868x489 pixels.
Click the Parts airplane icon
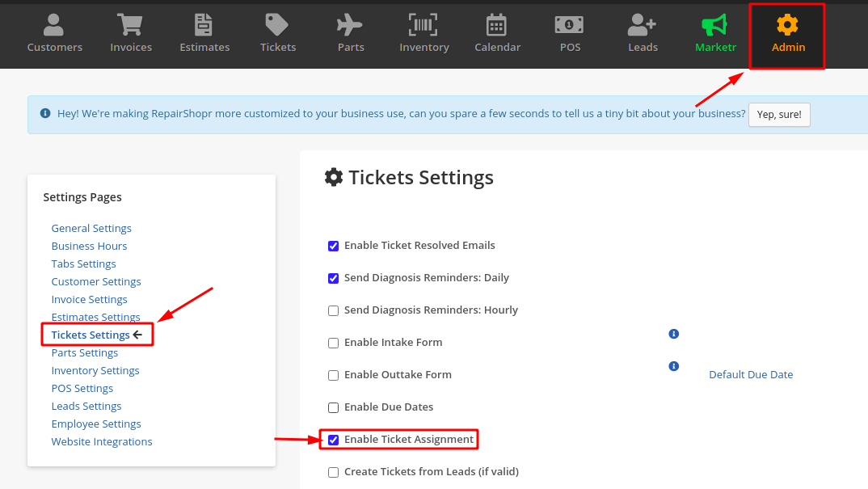pos(349,25)
